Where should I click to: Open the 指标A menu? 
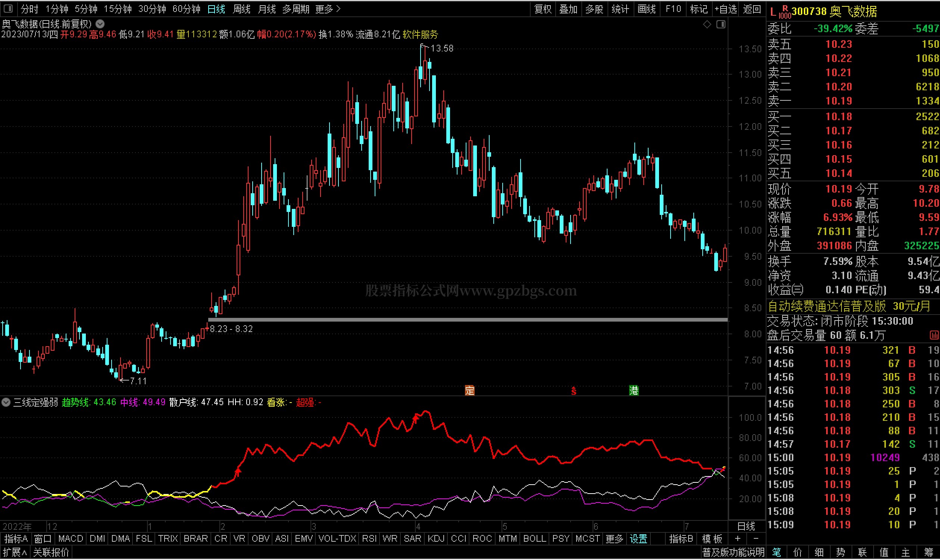pos(16,539)
